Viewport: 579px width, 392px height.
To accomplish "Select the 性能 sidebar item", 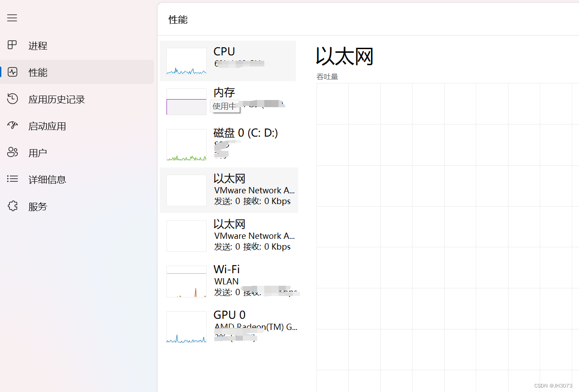I will [77, 72].
